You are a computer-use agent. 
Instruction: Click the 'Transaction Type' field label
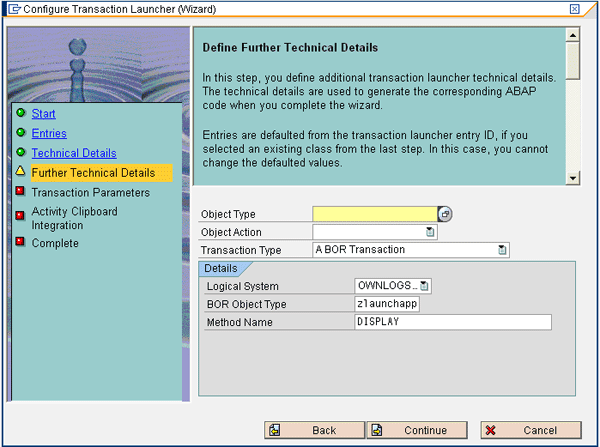[x=241, y=250]
